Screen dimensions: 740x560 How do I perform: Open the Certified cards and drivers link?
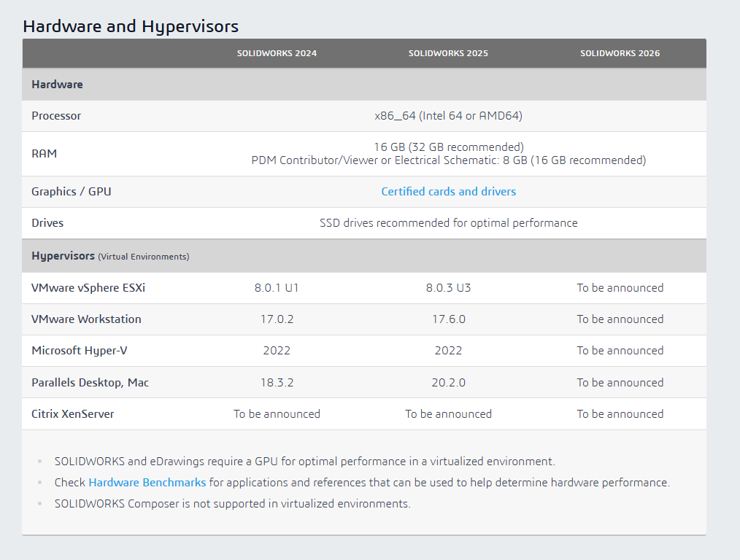pyautogui.click(x=448, y=191)
